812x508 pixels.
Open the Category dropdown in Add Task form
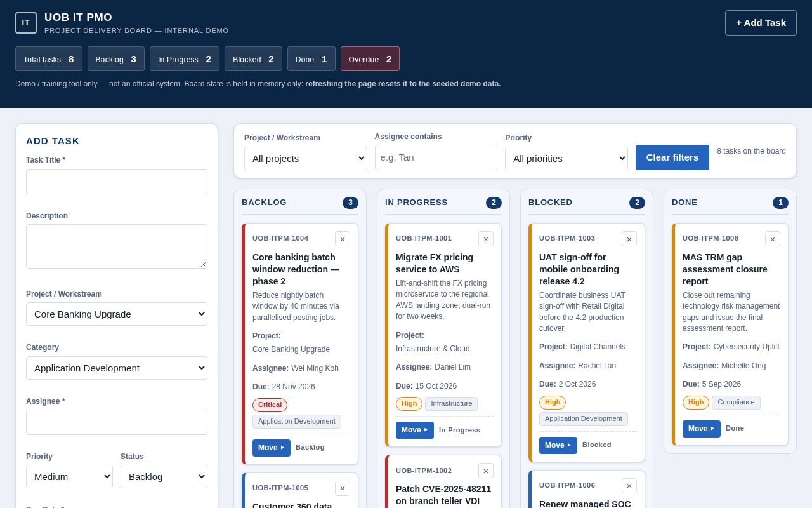[117, 368]
